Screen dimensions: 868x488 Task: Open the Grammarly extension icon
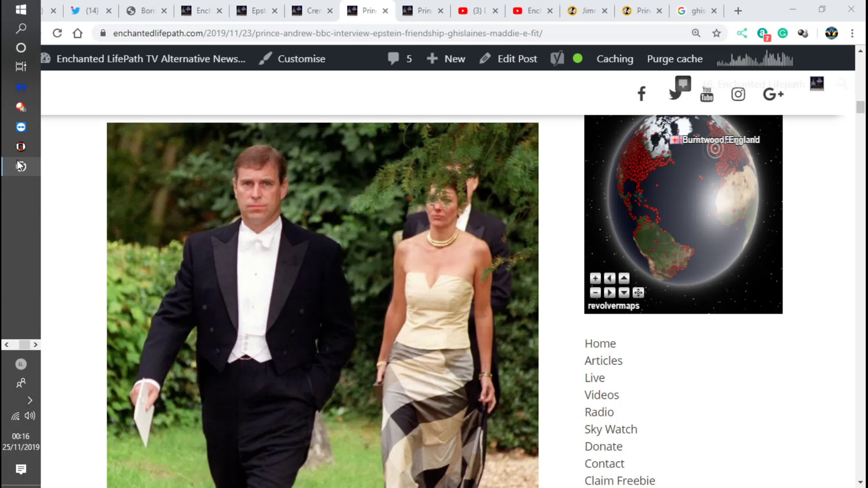click(x=783, y=33)
